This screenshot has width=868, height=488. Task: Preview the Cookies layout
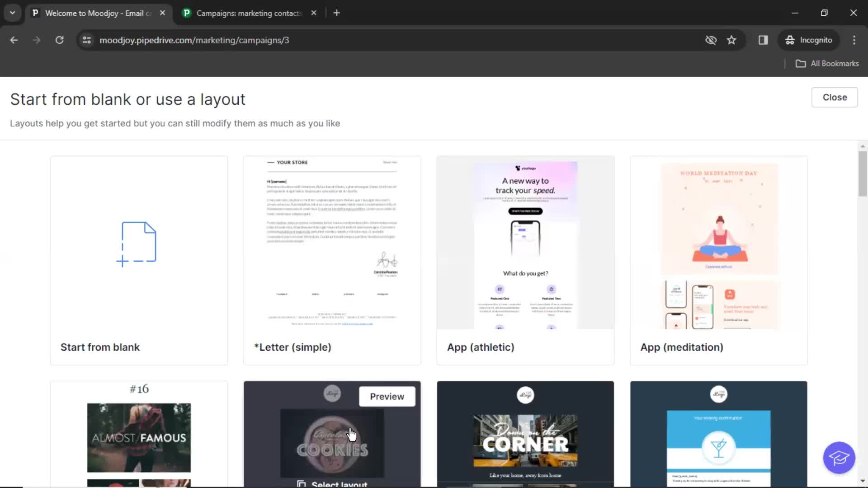tap(387, 397)
